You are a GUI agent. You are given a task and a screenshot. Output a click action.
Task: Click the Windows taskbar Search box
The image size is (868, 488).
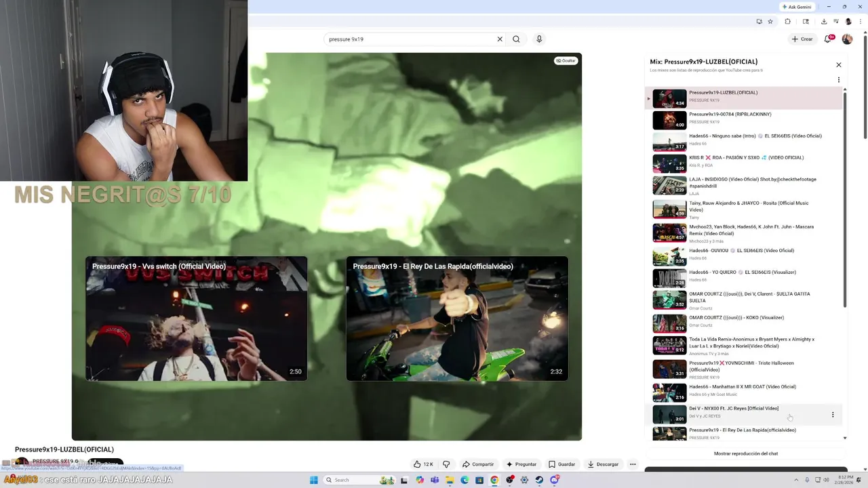coord(359,480)
